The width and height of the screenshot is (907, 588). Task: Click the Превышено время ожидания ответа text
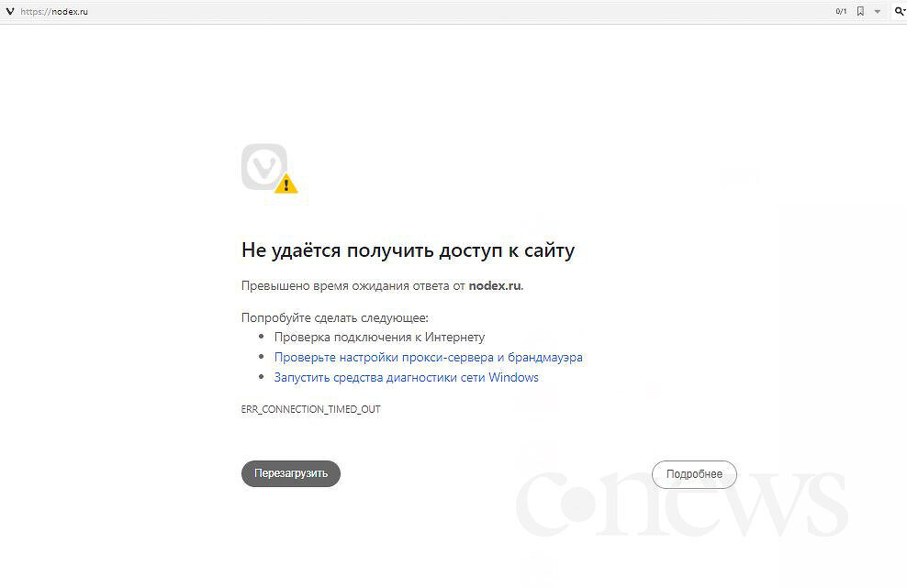pyautogui.click(x=353, y=285)
